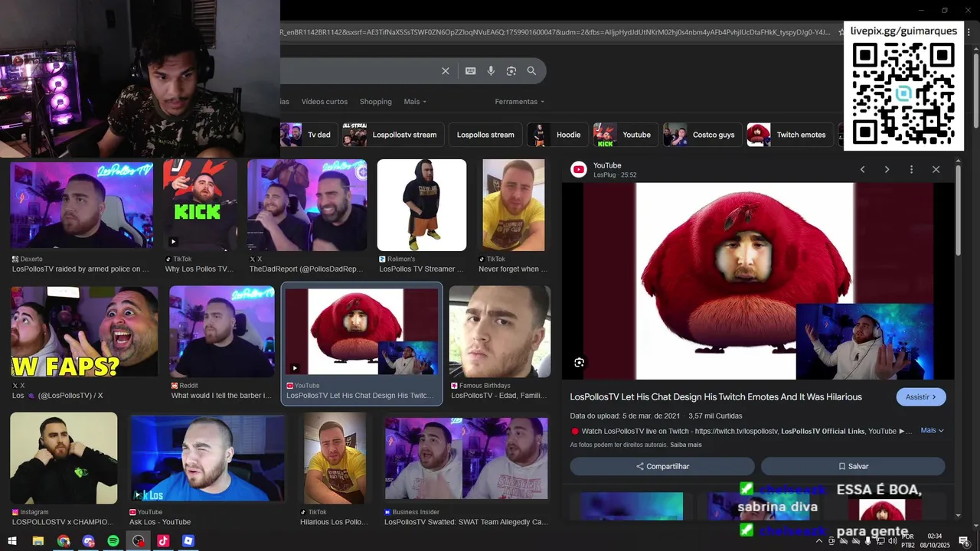The image size is (980, 551).
Task: Open Google Lens image search icon
Action: 511,70
